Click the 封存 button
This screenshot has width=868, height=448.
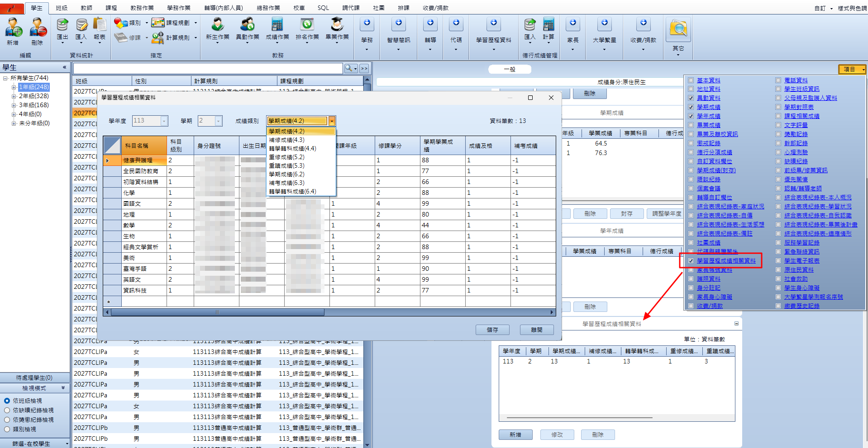click(627, 214)
